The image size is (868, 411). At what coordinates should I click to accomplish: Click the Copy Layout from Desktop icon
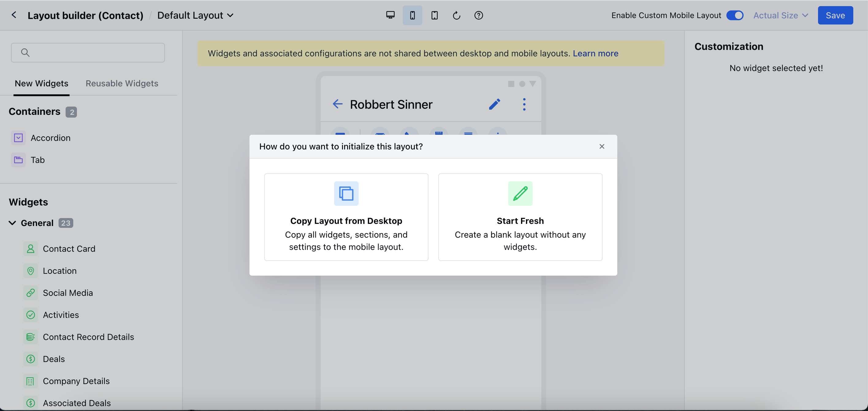point(346,194)
